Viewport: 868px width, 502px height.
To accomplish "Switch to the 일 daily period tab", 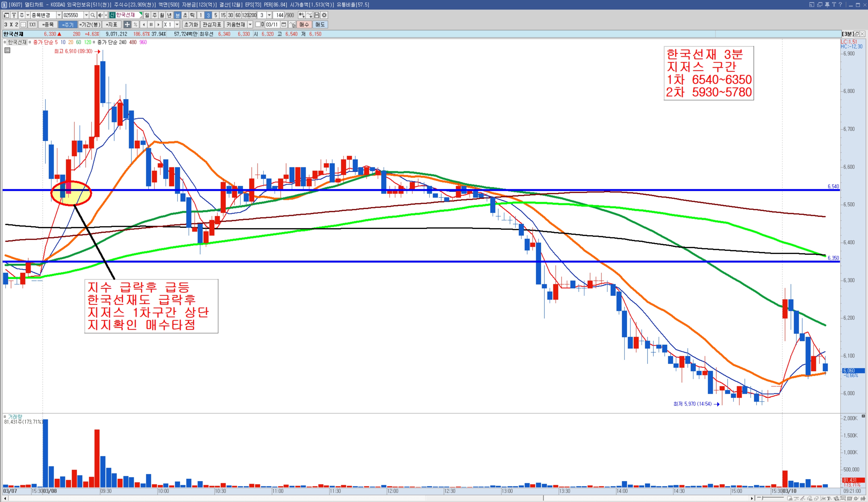I will (x=147, y=15).
